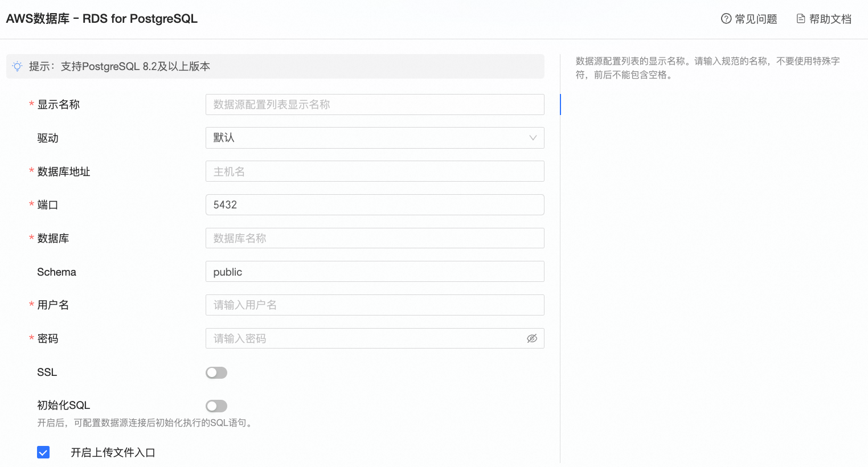Click the 端口 field containing 5432
Image resolution: width=868 pixels, height=467 pixels.
375,205
